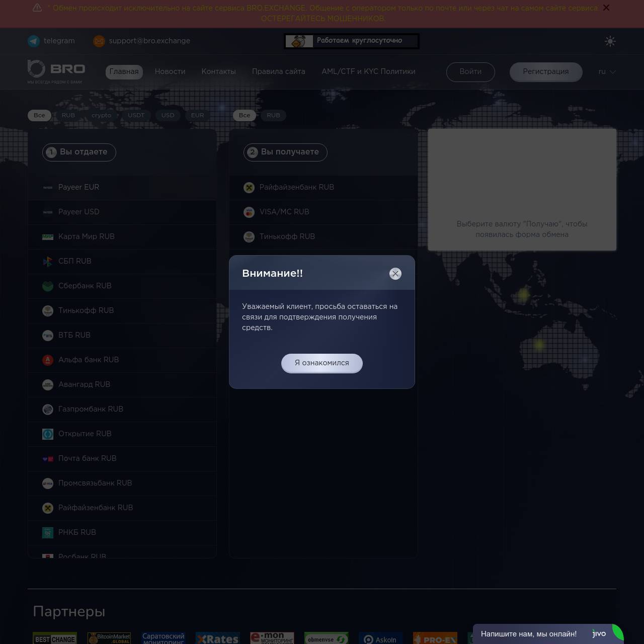
Task: Pick СБП RUB icon from list
Action: [48, 261]
